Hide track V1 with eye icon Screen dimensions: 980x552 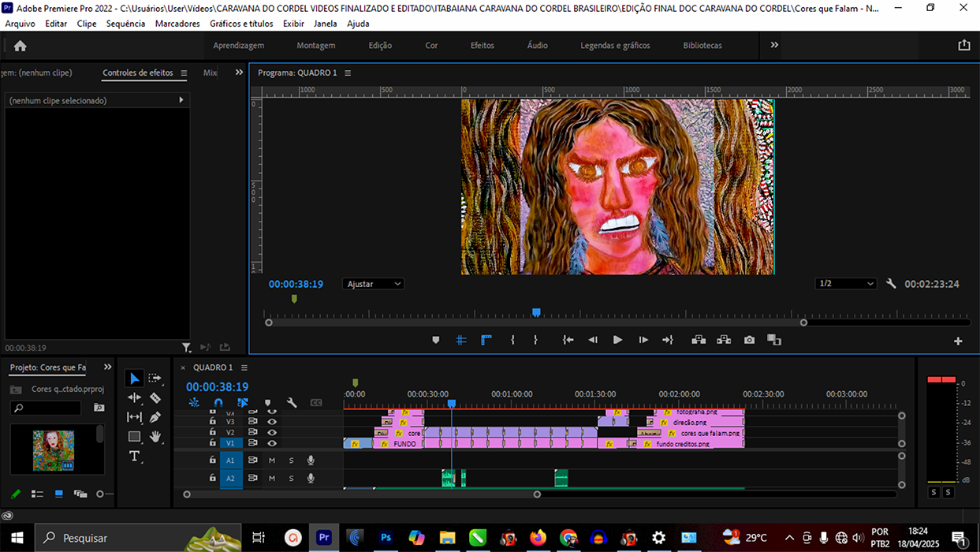pos(272,443)
